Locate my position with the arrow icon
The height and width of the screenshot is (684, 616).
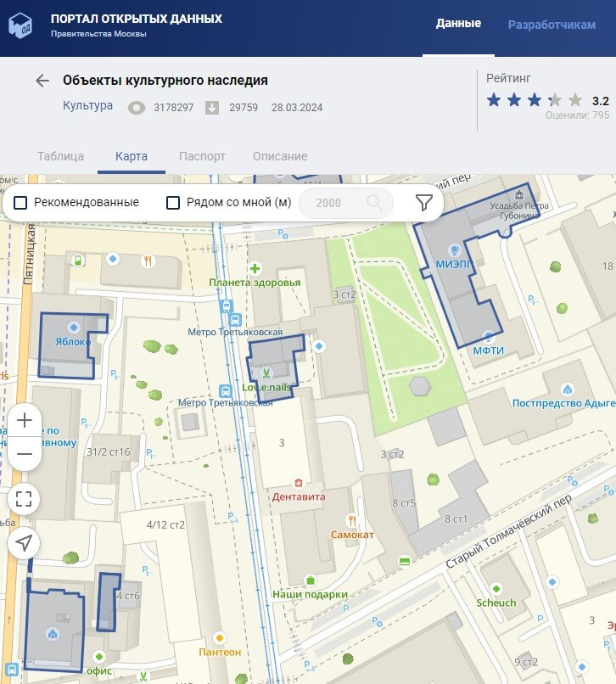(x=25, y=542)
